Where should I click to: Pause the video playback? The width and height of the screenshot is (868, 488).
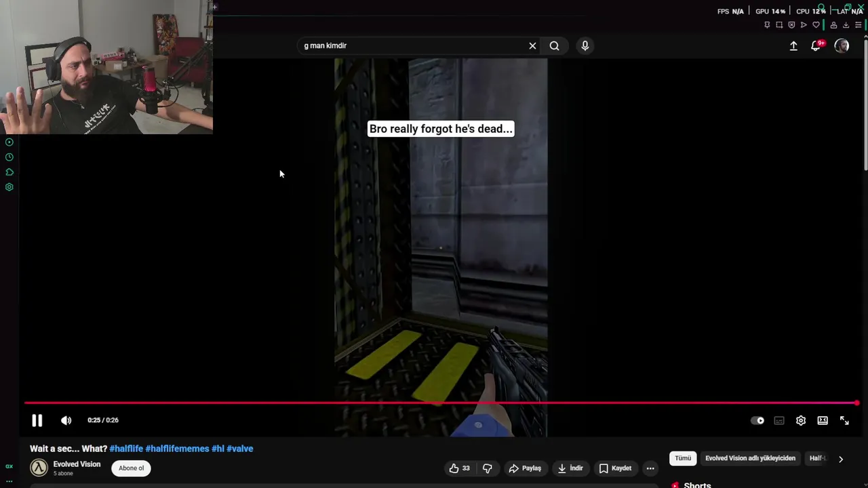tap(37, 421)
